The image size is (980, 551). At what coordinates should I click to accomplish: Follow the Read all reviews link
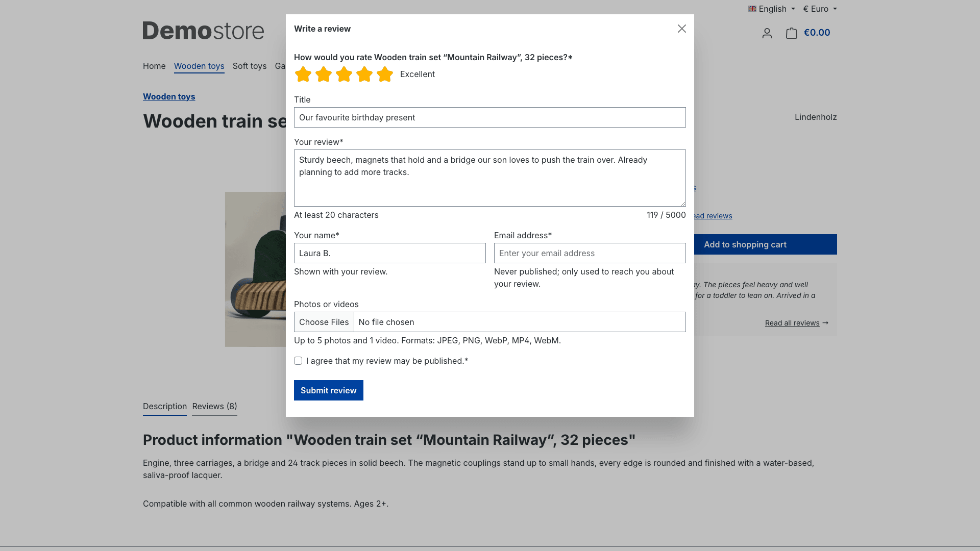(x=792, y=323)
